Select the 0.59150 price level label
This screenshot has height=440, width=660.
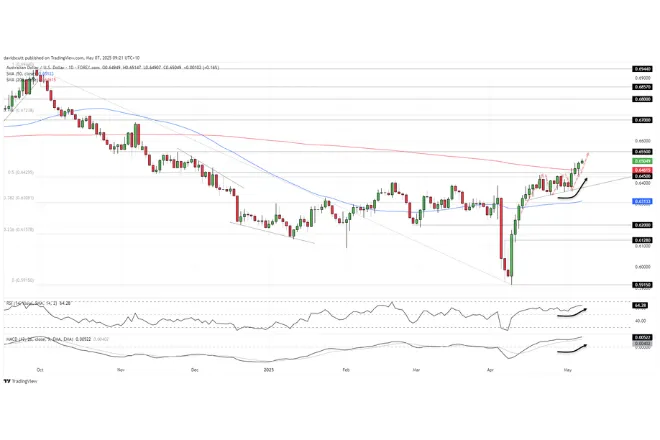(x=642, y=285)
